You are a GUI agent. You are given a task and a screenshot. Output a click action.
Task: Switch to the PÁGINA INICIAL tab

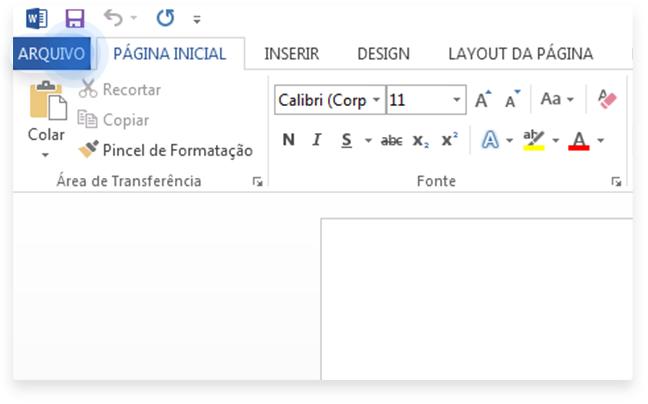tap(170, 54)
